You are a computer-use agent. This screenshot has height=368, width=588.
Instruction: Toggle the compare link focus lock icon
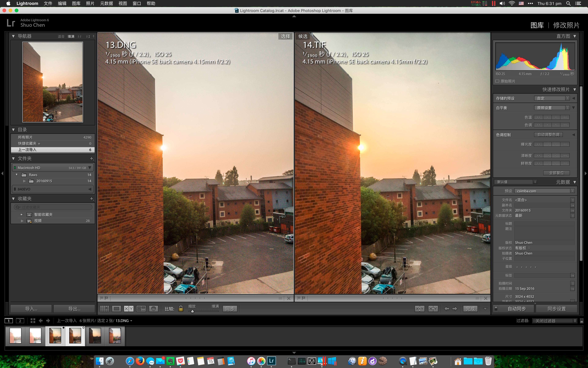pyautogui.click(x=181, y=309)
